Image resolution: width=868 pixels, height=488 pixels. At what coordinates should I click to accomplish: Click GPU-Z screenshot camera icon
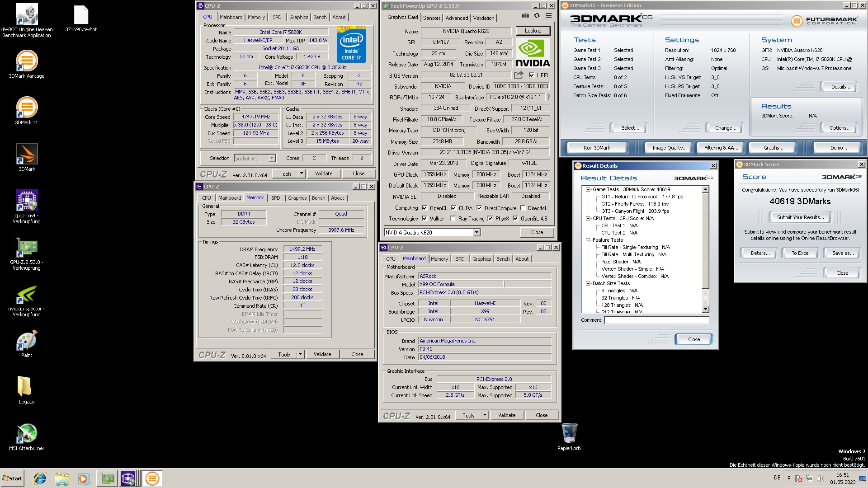click(525, 16)
